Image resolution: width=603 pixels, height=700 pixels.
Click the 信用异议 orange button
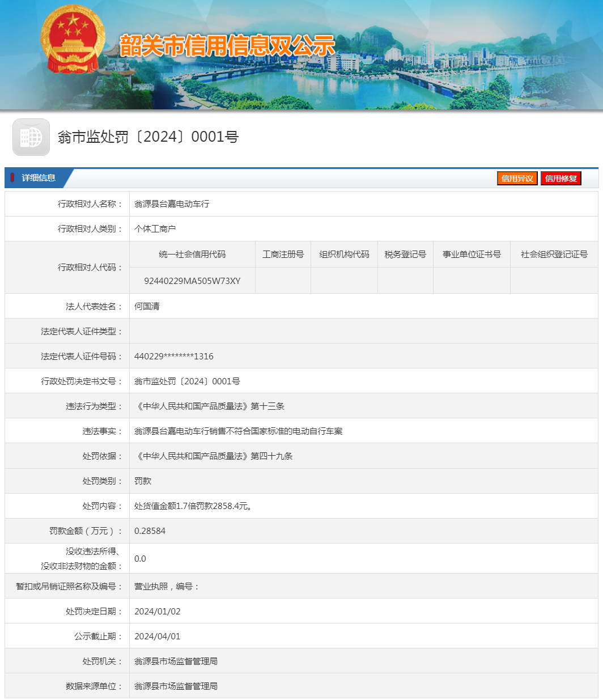[x=517, y=179]
